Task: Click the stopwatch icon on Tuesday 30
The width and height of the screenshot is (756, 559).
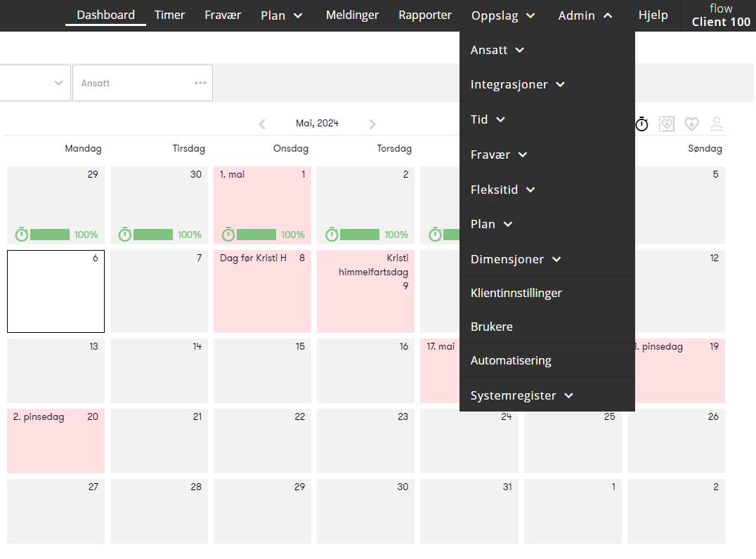Action: coord(125,235)
